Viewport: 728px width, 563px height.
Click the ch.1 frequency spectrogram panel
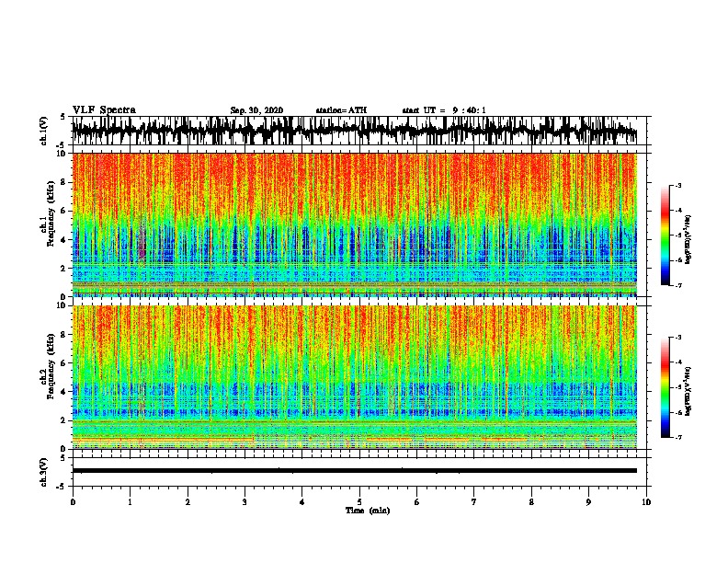pos(355,224)
